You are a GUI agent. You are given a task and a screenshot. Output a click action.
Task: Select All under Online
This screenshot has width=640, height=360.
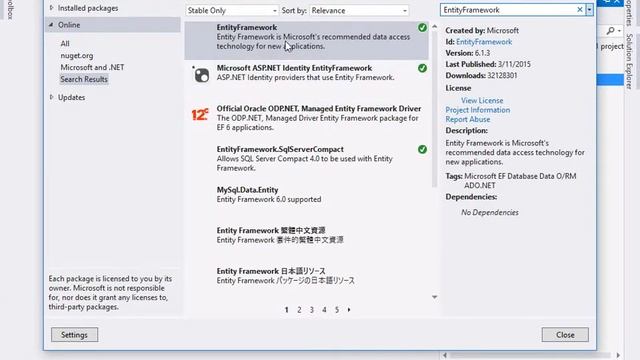65,44
